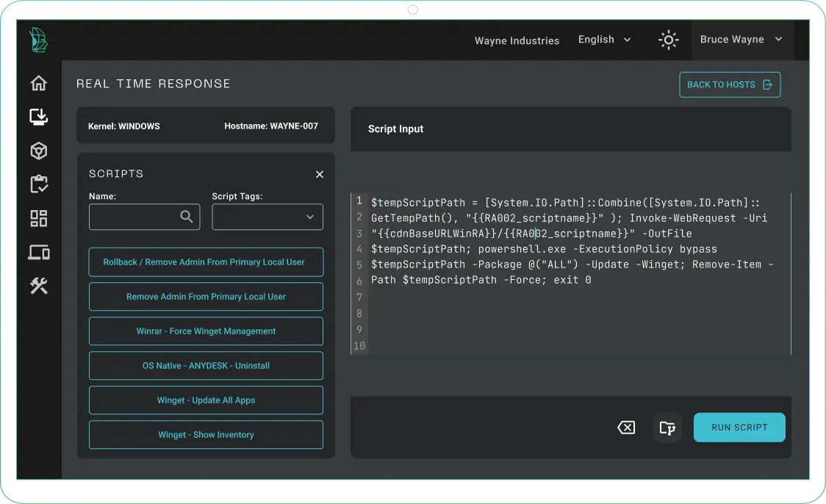The image size is (826, 504).
Task: Select OS Native - ANYDESK - Uninstall script
Action: click(206, 365)
